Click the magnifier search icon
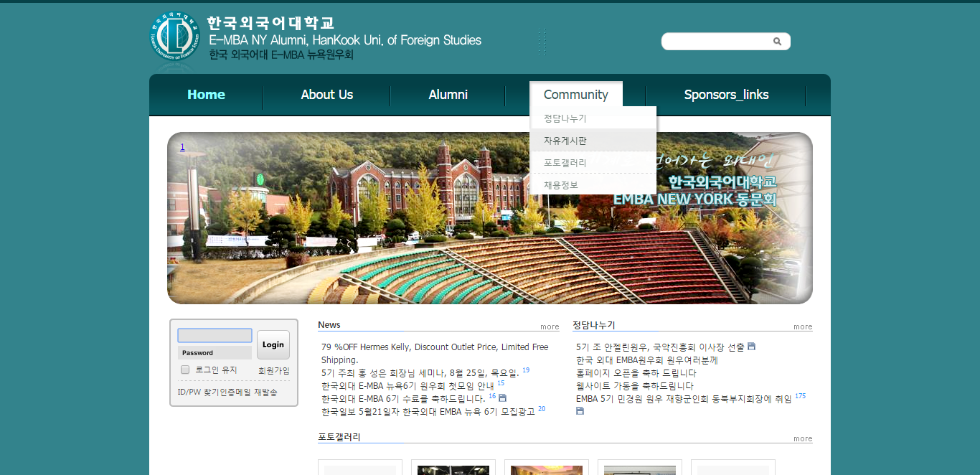Viewport: 980px width, 475px height. point(777,42)
